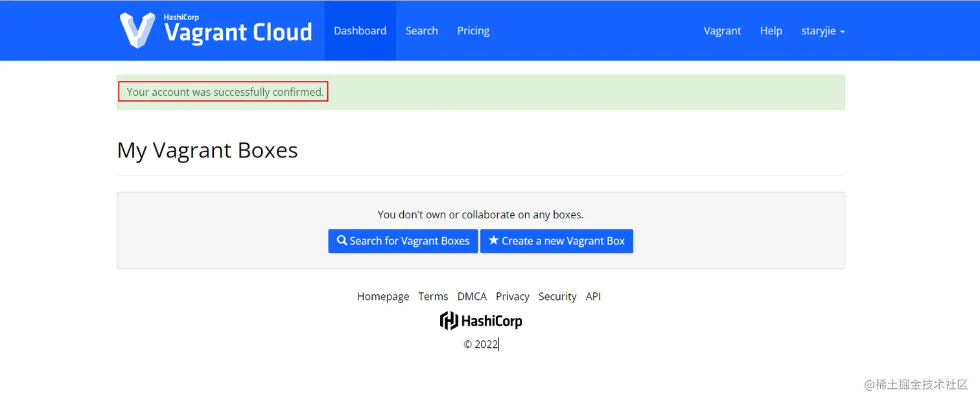The height and width of the screenshot is (403, 980).
Task: Click the Vagrant Cloud logo
Action: pyautogui.click(x=216, y=30)
